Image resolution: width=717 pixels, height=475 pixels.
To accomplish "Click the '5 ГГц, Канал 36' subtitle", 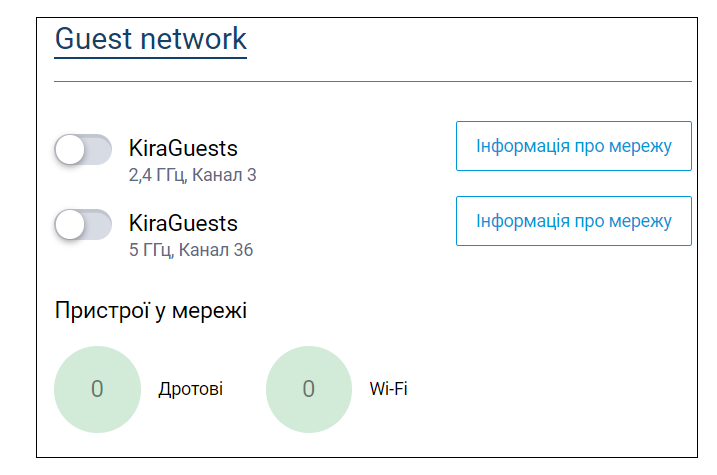I will 191,250.
